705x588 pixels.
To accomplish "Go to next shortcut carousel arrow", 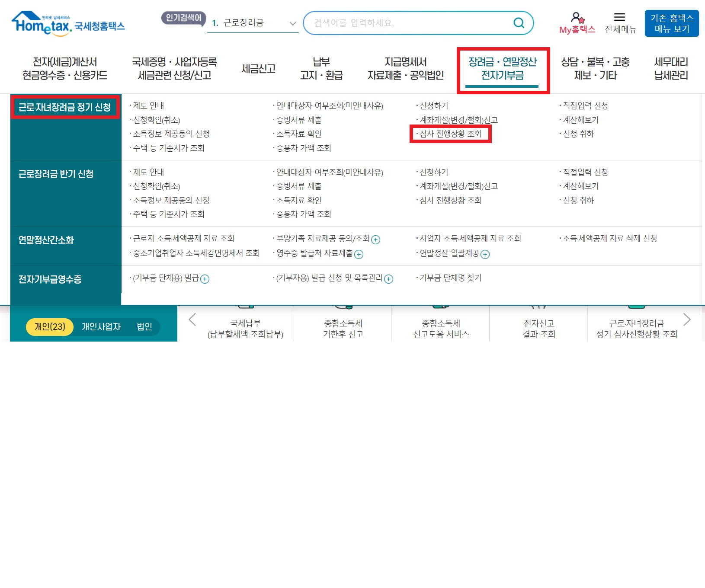I will tap(687, 320).
